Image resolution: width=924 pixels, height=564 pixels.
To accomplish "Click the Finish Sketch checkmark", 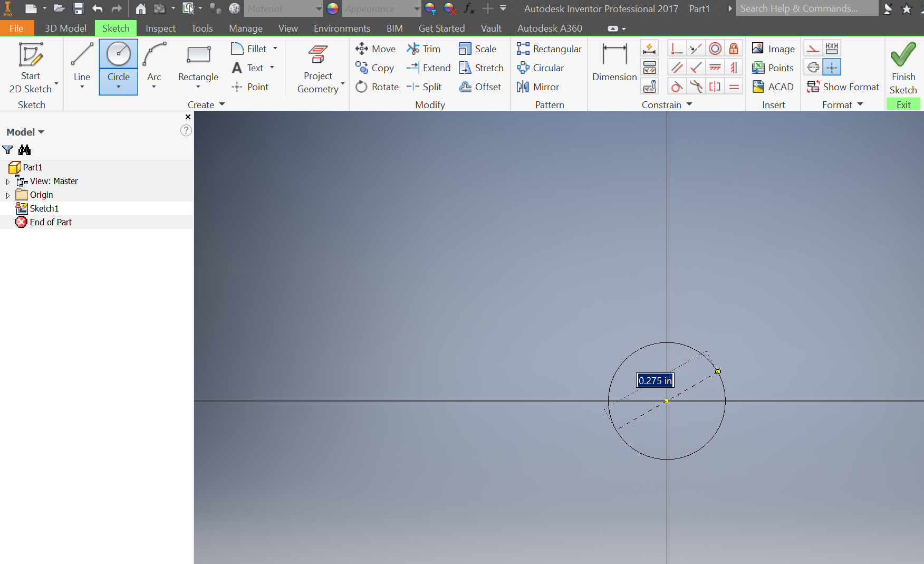I will [903, 55].
